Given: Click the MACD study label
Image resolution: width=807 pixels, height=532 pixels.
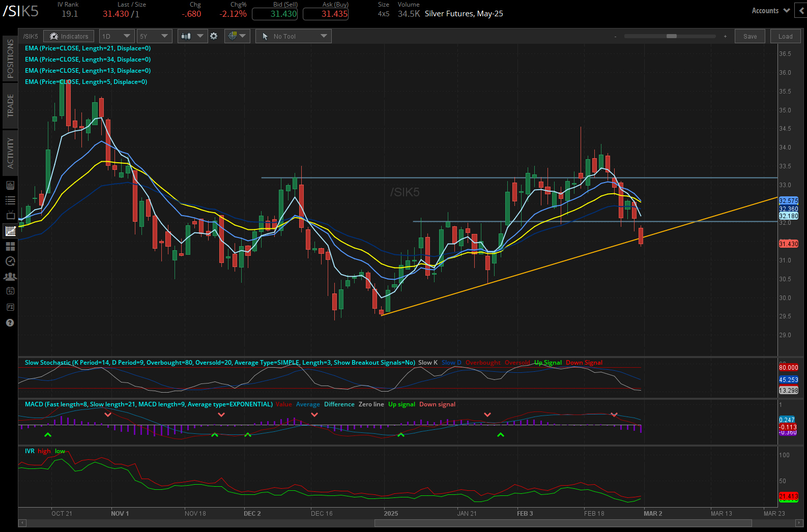Looking at the screenshot, I should tap(149, 404).
